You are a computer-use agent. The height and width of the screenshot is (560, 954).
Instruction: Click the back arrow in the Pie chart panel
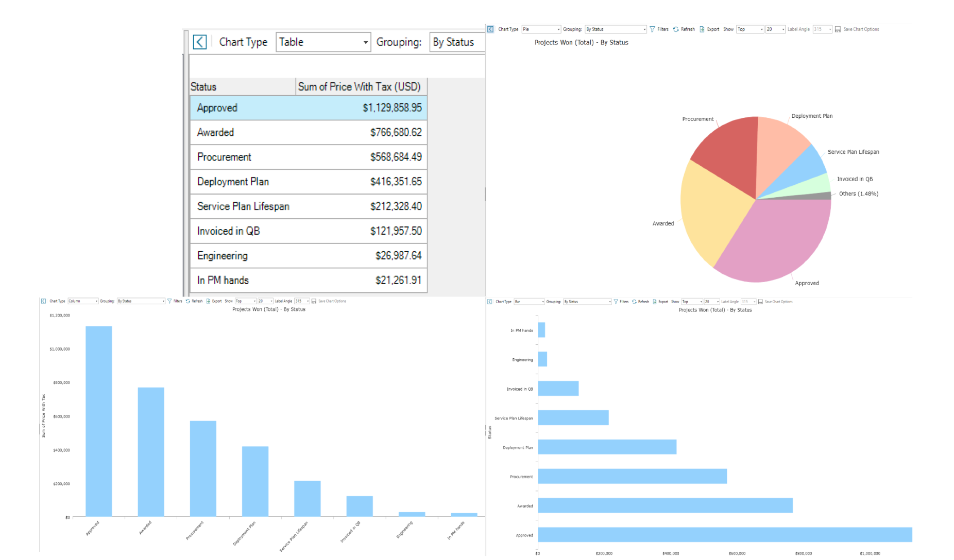click(490, 29)
